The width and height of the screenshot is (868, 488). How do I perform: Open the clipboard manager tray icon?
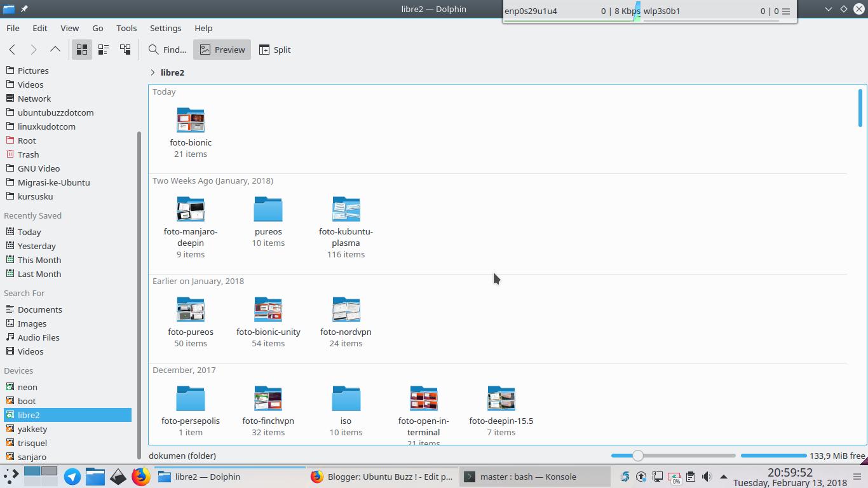[690, 477]
